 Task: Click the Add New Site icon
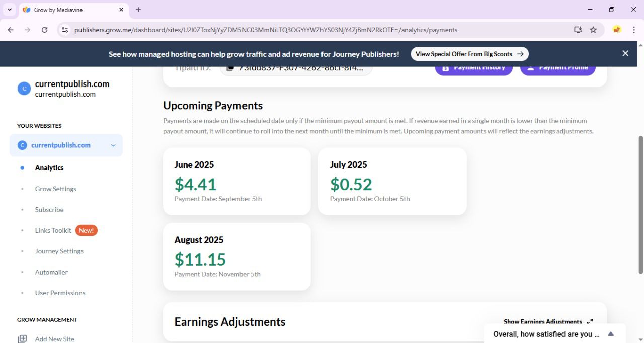click(22, 339)
